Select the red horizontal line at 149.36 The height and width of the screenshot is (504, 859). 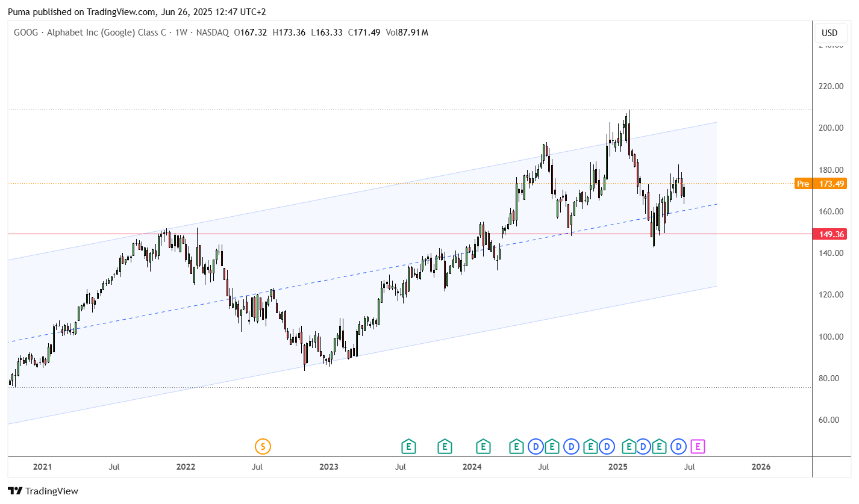pos(410,234)
